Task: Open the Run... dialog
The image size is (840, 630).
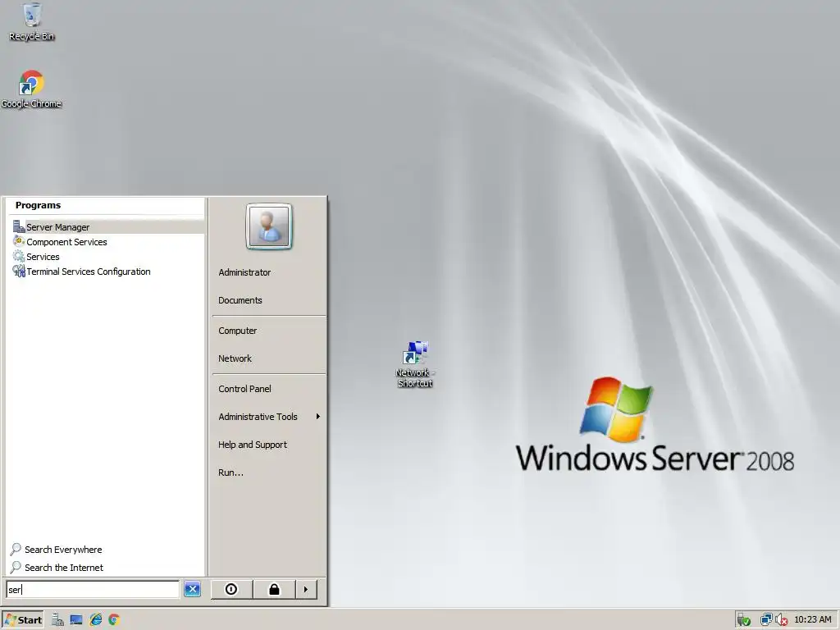Action: point(231,472)
